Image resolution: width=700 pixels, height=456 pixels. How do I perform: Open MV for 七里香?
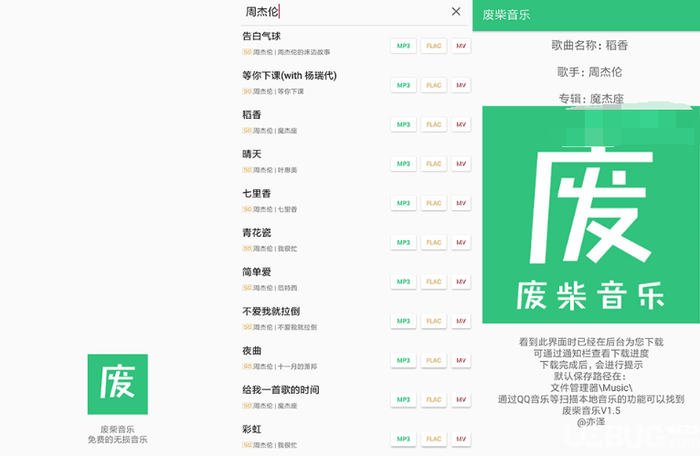(x=461, y=203)
